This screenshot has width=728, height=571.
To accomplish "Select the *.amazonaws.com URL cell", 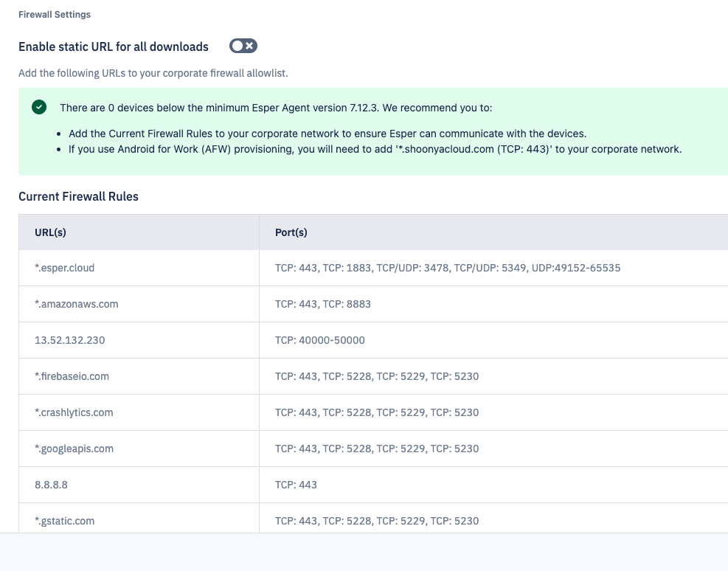I will point(77,304).
